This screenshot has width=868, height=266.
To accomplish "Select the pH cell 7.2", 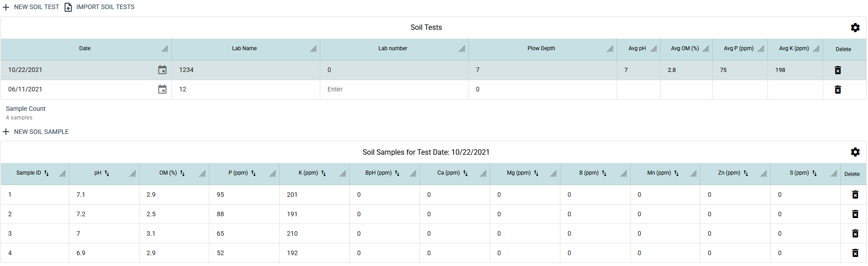I will point(104,214).
